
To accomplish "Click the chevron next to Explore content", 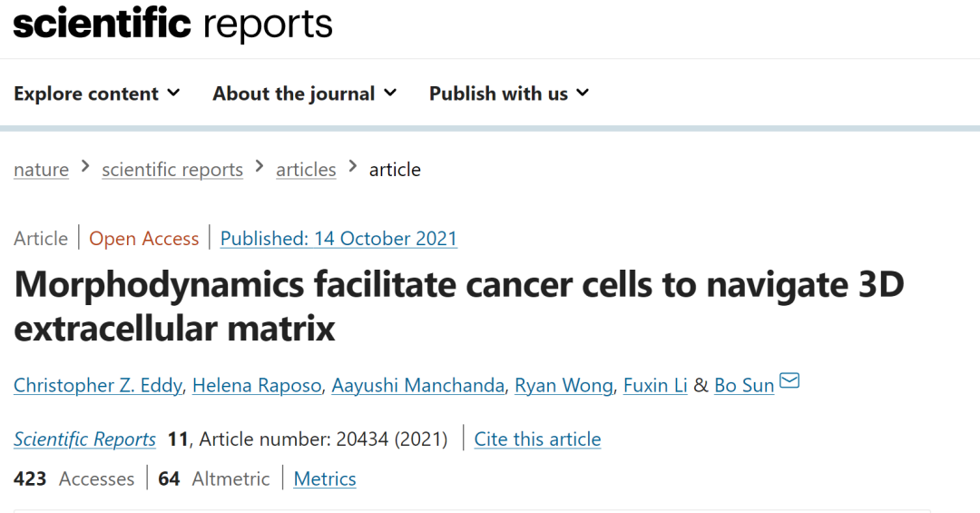I will coord(173,93).
